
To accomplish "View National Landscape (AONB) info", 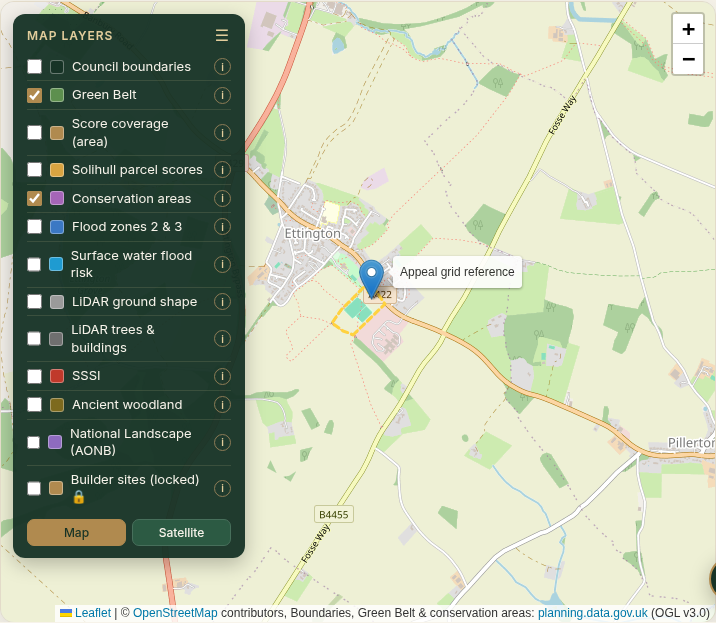I will pos(222,442).
